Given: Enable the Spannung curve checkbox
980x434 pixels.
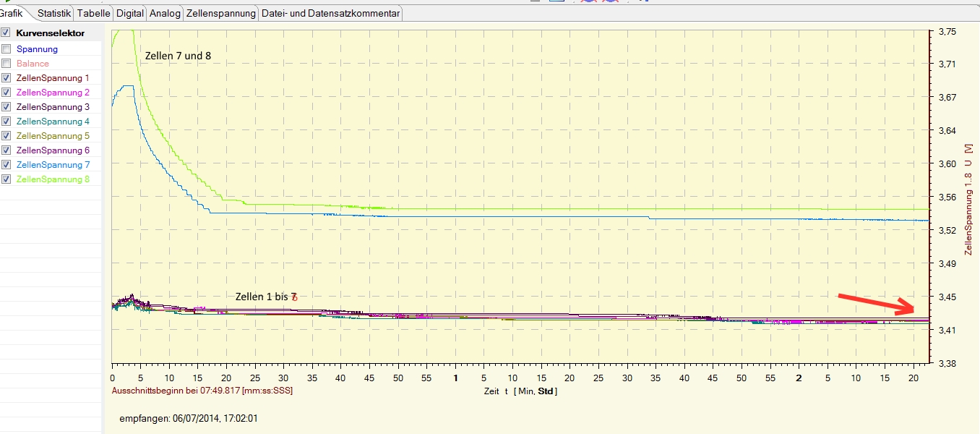Looking at the screenshot, I should click(6, 49).
